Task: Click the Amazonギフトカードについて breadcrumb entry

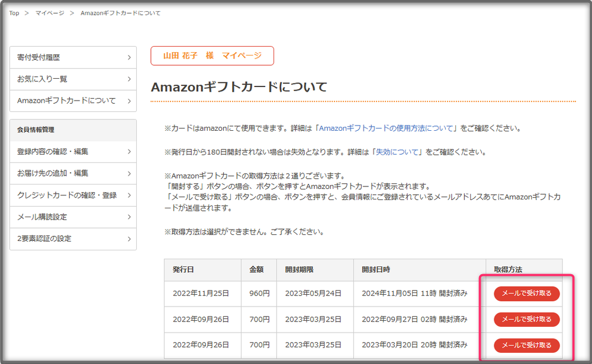Action: [120, 13]
